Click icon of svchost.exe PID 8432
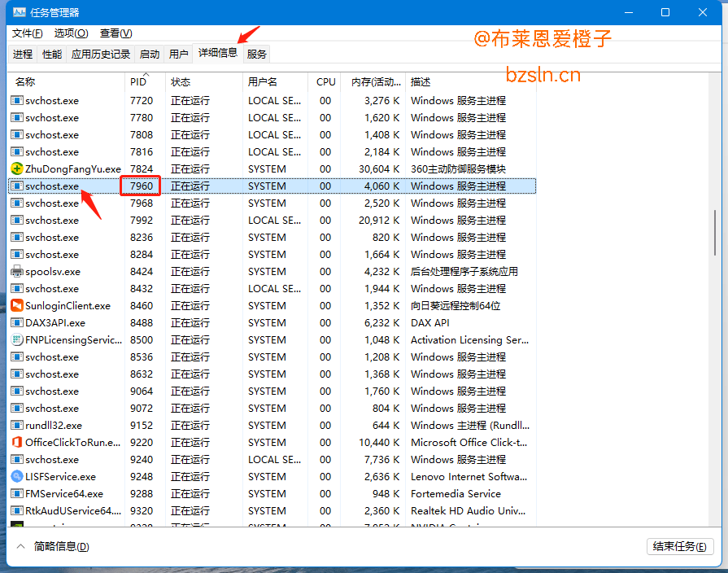 click(17, 289)
